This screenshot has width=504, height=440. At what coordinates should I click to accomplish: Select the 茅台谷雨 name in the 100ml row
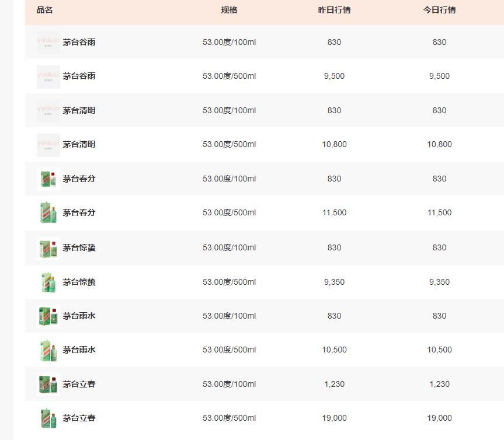pos(79,43)
